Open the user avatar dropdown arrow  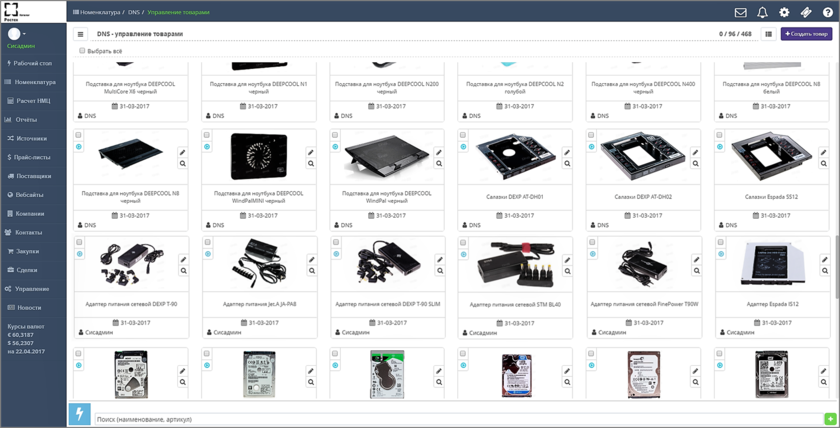[x=24, y=34]
